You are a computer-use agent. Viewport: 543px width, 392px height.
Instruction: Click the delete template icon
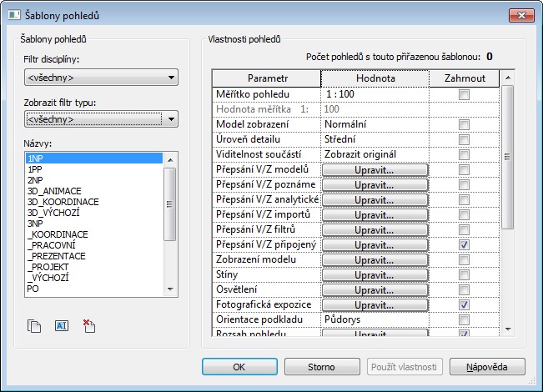click(x=88, y=326)
